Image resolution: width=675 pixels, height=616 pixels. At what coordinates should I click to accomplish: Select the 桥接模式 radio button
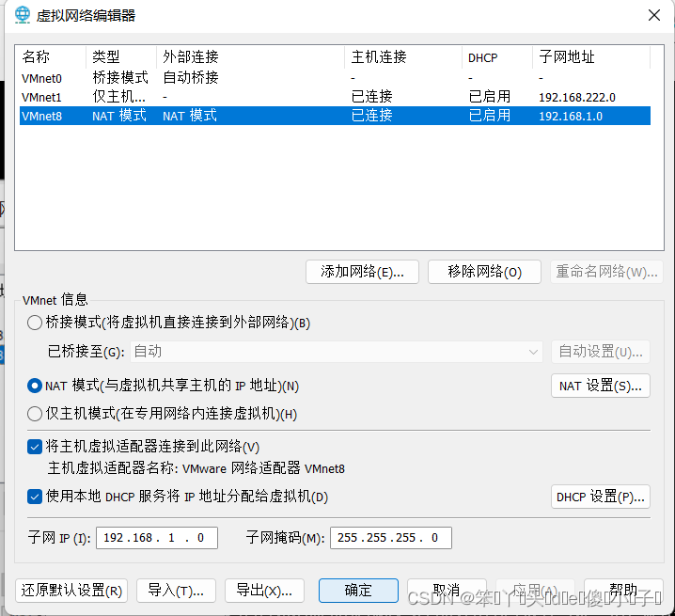(35, 323)
